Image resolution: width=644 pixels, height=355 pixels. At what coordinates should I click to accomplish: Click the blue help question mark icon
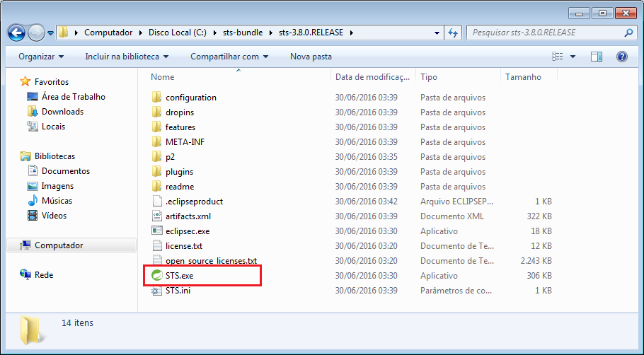622,57
